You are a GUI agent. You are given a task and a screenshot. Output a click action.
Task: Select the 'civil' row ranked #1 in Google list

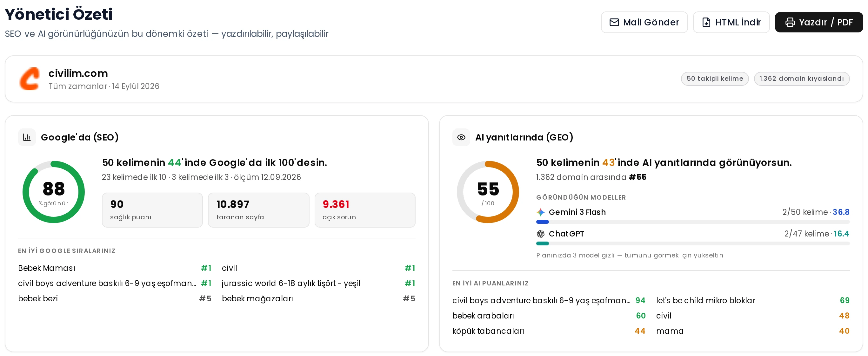318,268
